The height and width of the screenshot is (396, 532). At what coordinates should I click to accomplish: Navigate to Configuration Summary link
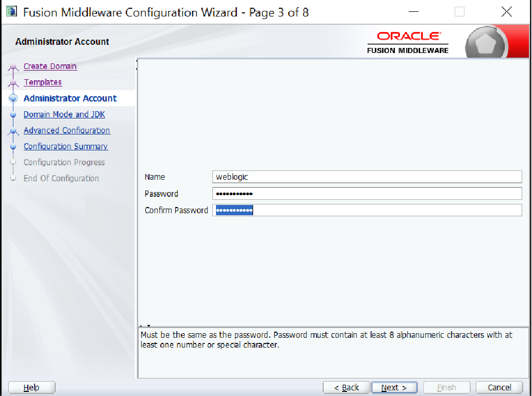[65, 146]
